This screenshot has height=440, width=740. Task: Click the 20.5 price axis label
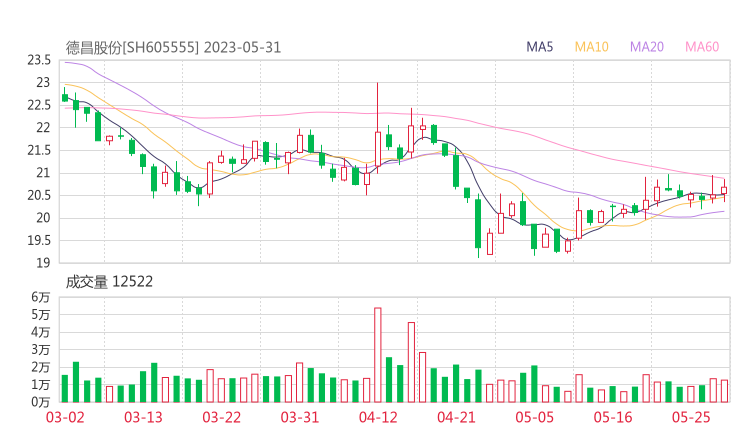coord(39,195)
